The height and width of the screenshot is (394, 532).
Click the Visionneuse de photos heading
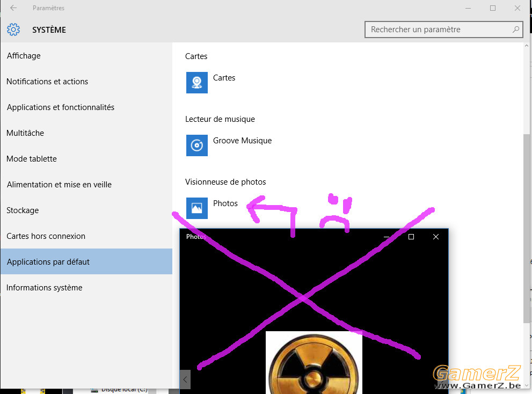pos(225,182)
